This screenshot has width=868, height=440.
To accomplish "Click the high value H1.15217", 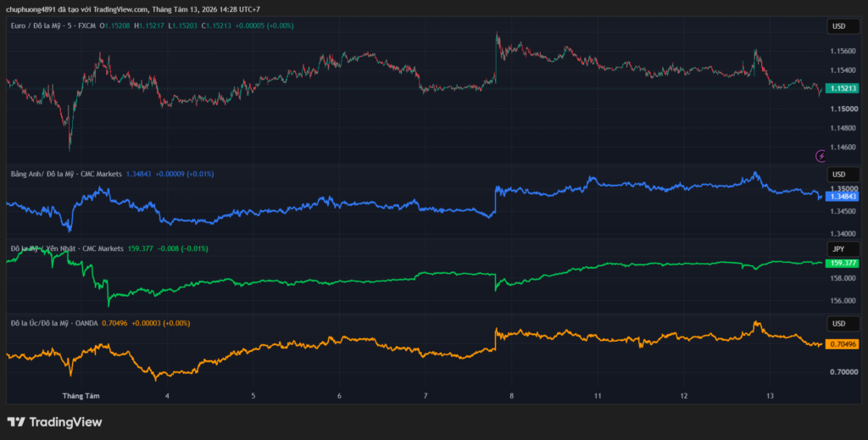I will 149,25.
